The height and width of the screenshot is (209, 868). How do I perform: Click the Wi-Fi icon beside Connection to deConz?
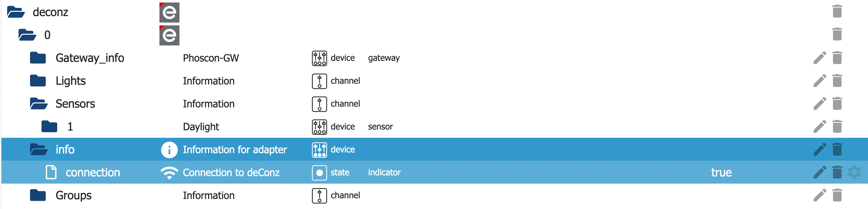(169, 172)
